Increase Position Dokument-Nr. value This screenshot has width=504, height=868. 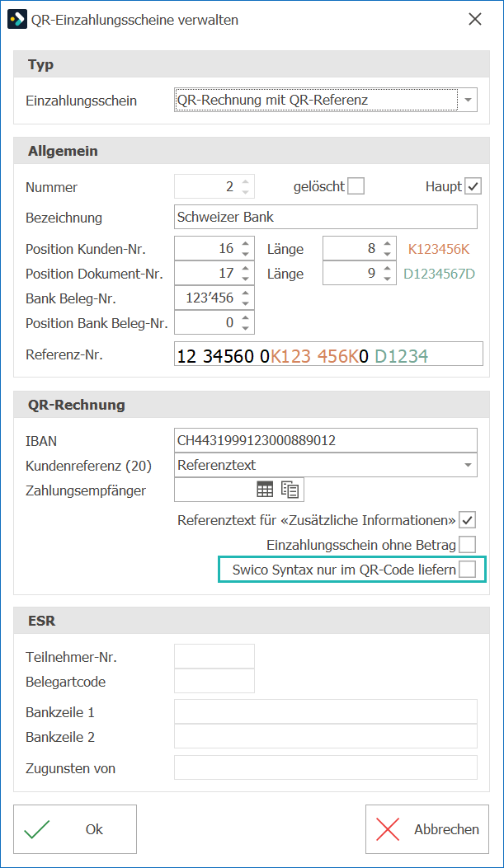[x=245, y=268]
